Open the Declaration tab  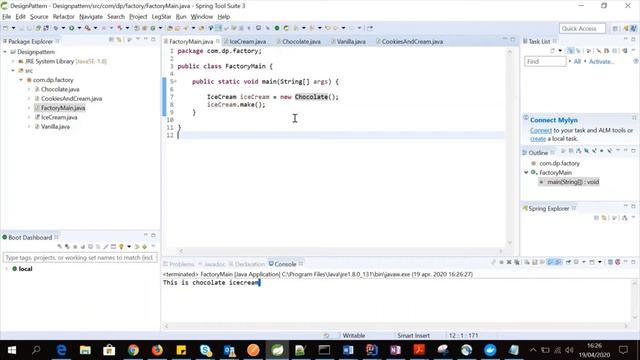247,264
